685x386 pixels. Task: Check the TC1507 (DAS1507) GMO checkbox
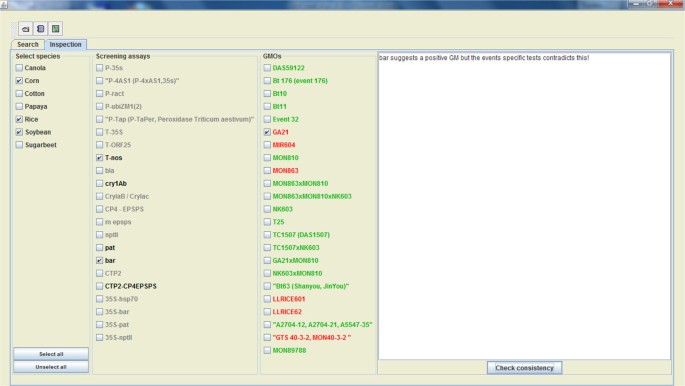(x=267, y=235)
